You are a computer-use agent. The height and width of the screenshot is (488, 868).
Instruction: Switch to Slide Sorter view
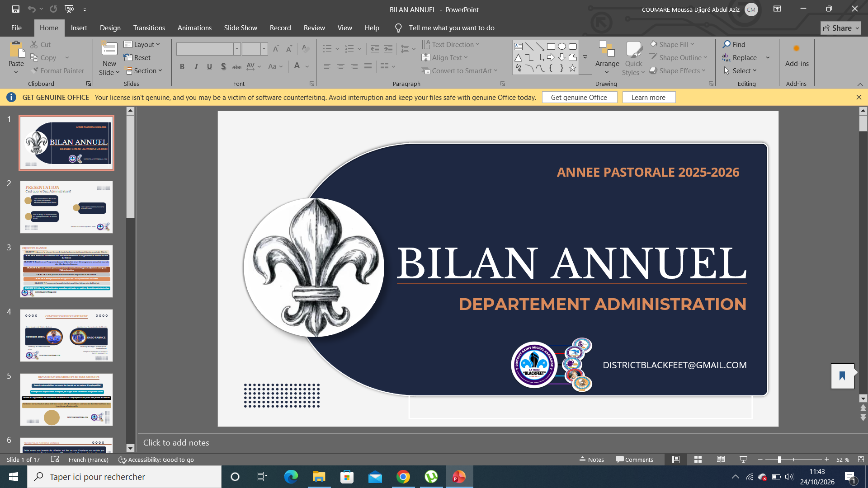698,460
